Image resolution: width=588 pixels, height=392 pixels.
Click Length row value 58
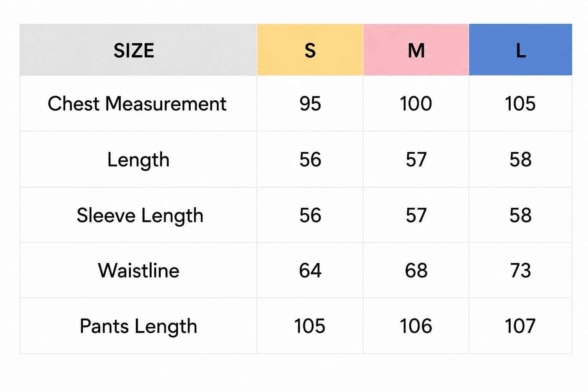click(x=521, y=160)
